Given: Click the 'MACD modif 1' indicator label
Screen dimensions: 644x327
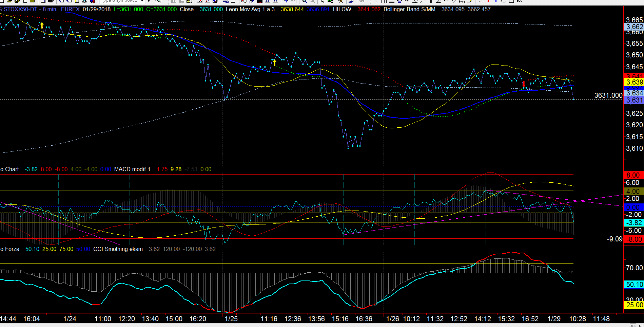Looking at the screenshot, I should click(x=132, y=169).
